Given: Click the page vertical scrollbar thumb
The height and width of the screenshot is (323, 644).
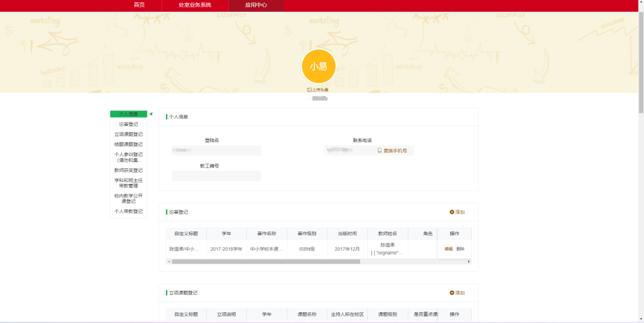Looking at the screenshot, I should click(640, 60).
